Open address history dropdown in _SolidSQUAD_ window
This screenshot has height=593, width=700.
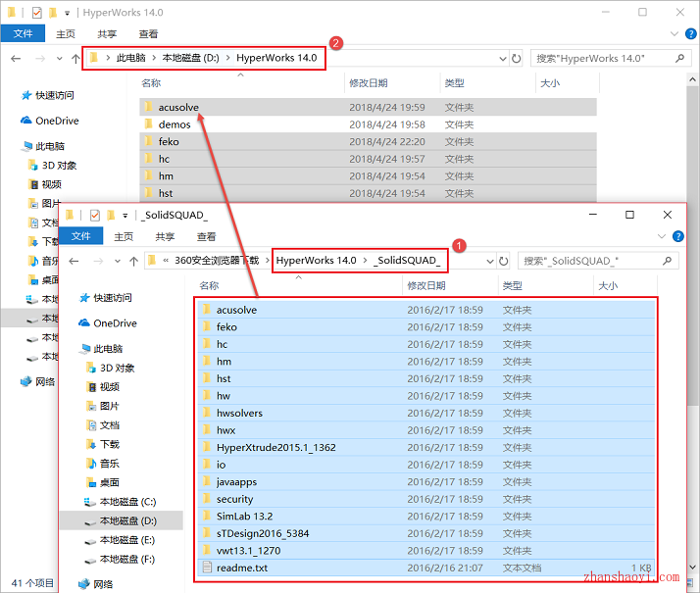[490, 261]
